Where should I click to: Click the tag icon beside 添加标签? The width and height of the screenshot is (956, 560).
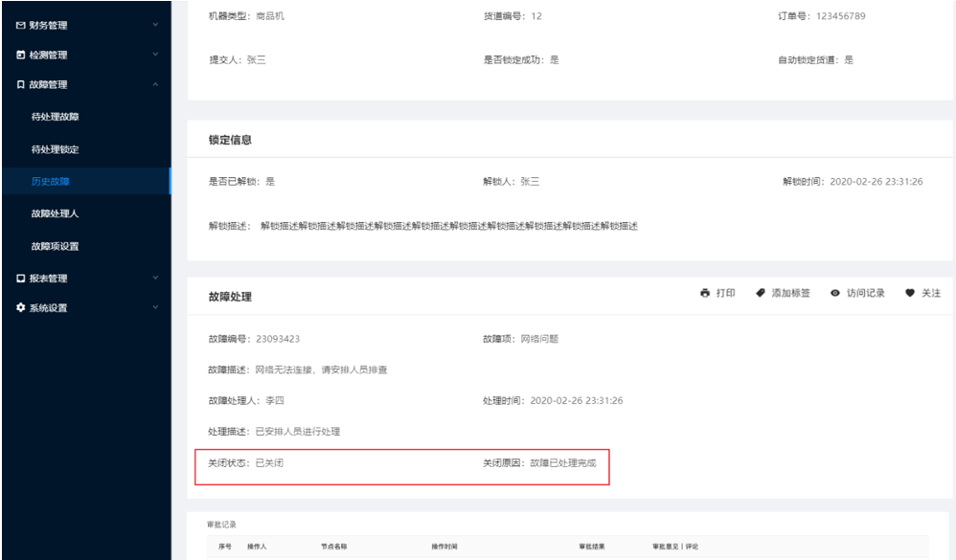[761, 293]
